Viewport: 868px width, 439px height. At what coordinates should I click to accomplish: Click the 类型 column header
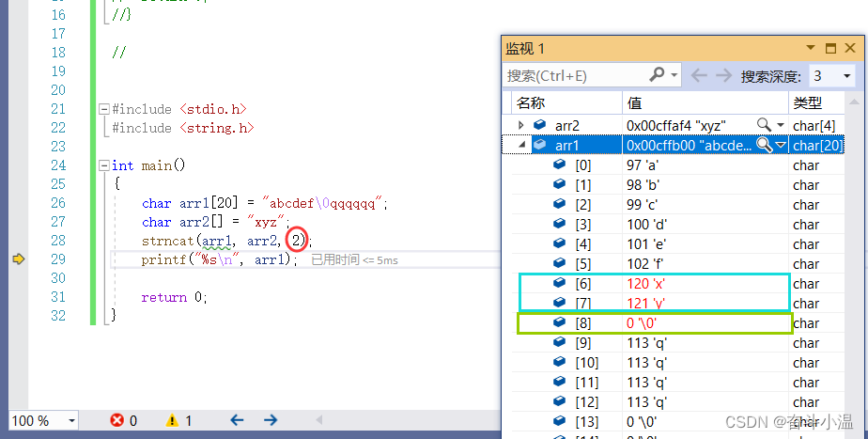coord(816,103)
